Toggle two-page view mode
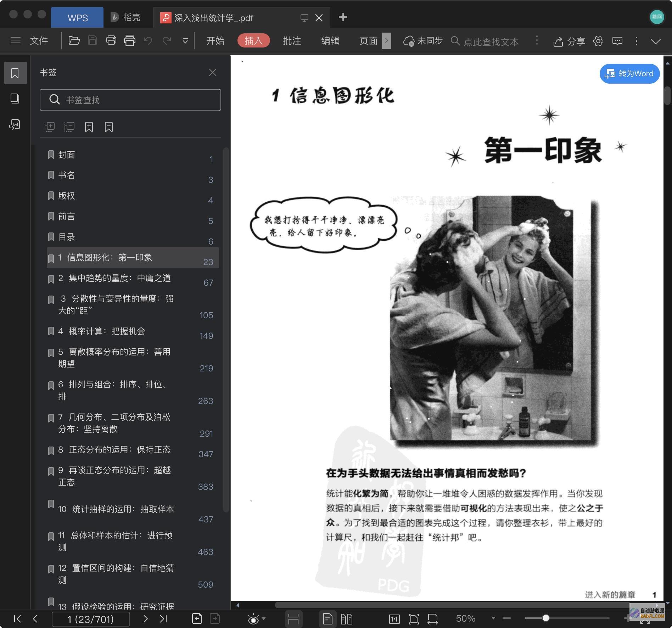672x628 pixels. tap(347, 619)
